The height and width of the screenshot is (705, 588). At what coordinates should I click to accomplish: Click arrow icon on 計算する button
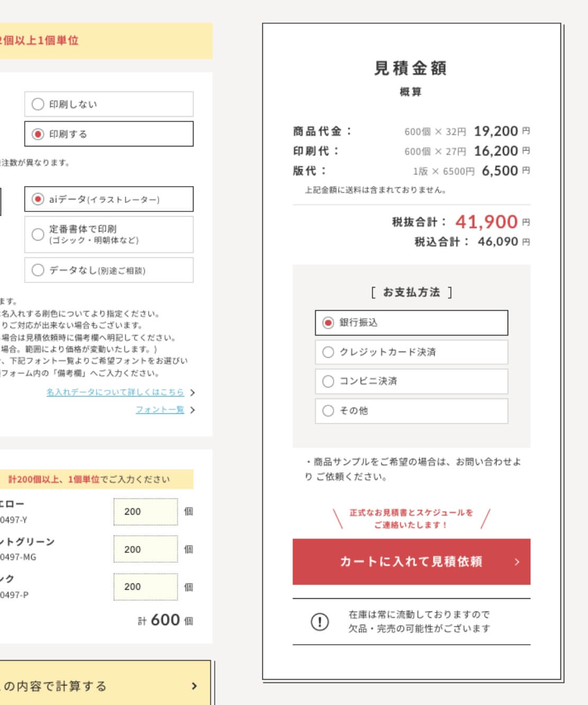(x=194, y=686)
